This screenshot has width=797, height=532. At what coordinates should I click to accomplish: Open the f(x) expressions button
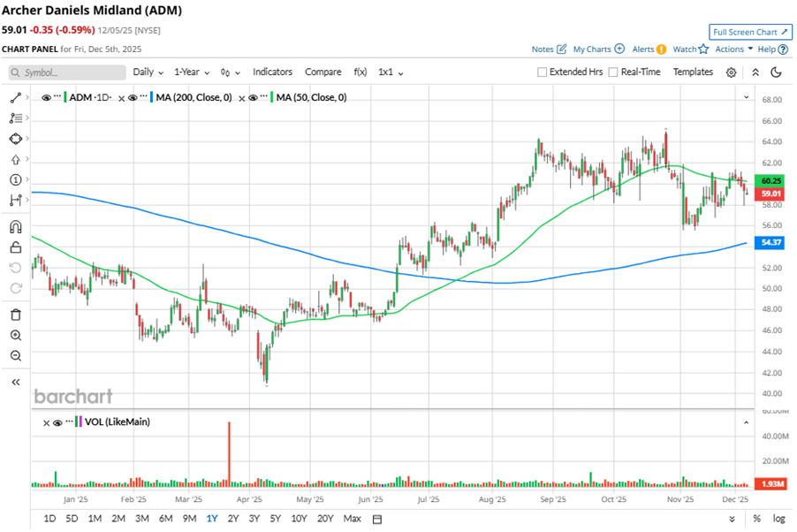coord(361,72)
